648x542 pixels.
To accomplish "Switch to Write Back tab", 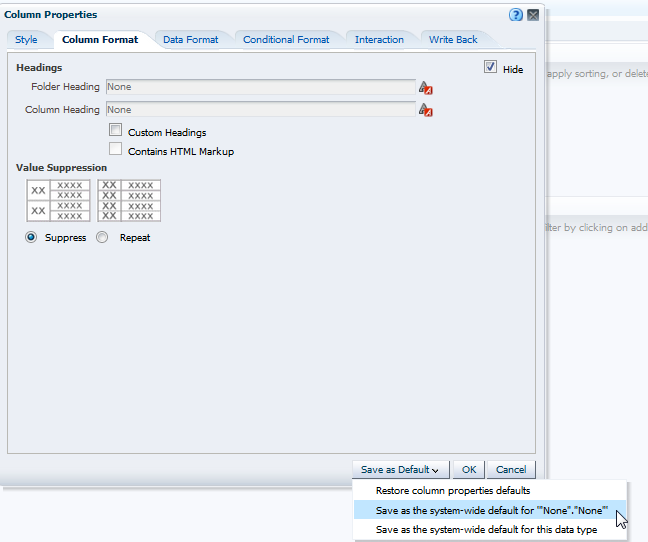I will pyautogui.click(x=453, y=40).
